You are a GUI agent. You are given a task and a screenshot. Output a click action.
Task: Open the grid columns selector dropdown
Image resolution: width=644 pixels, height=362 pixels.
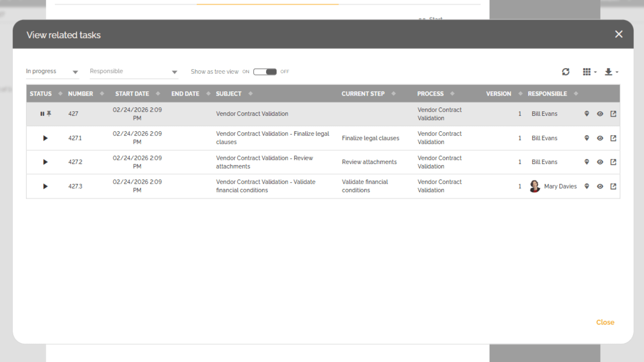(x=589, y=72)
